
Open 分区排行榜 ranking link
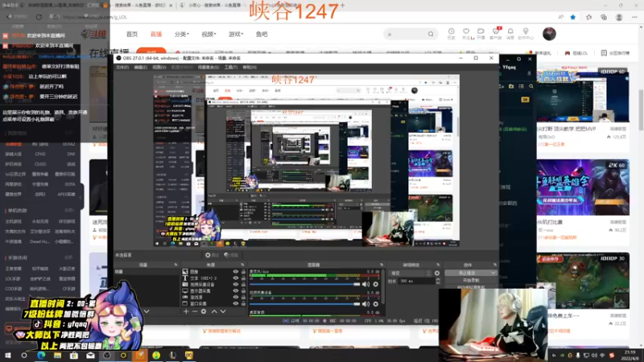click(x=615, y=53)
